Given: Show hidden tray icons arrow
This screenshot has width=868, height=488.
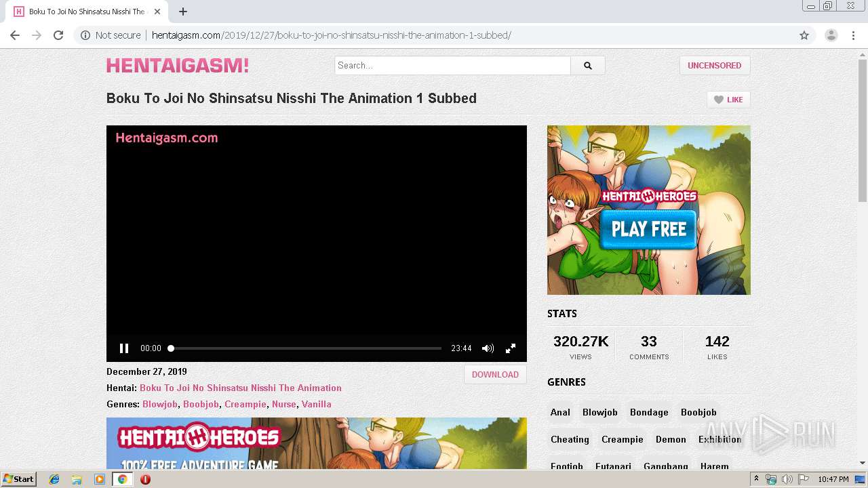Looking at the screenshot, I should click(756, 479).
